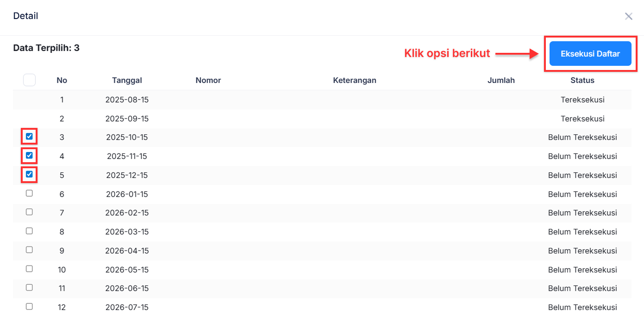The image size is (644, 323).
Task: Uncheck the checkbox for row 4
Action: pos(29,156)
